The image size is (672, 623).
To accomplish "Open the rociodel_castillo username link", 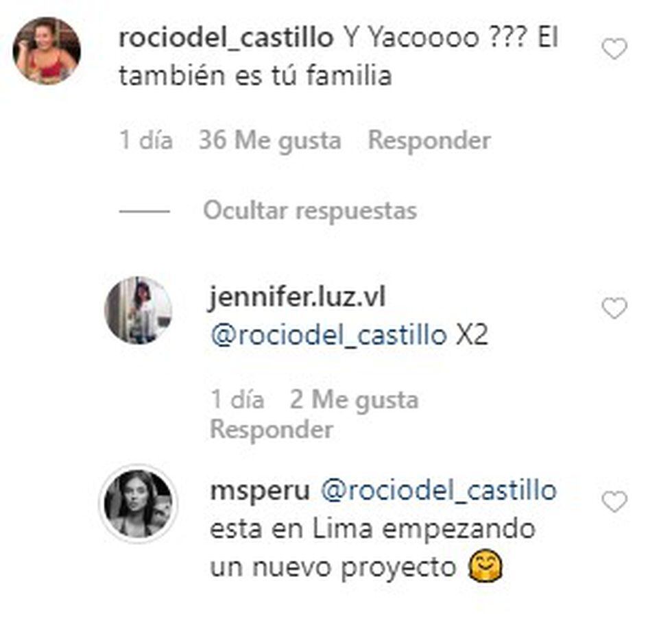I will (x=226, y=38).
